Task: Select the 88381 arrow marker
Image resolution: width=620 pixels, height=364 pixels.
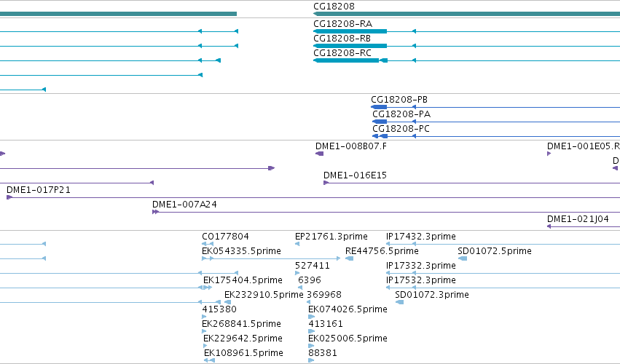Action: (x=311, y=361)
